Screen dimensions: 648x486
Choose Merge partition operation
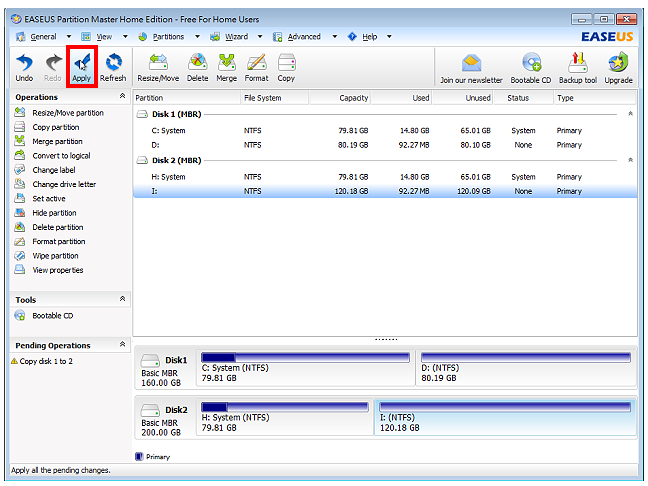pos(48,141)
